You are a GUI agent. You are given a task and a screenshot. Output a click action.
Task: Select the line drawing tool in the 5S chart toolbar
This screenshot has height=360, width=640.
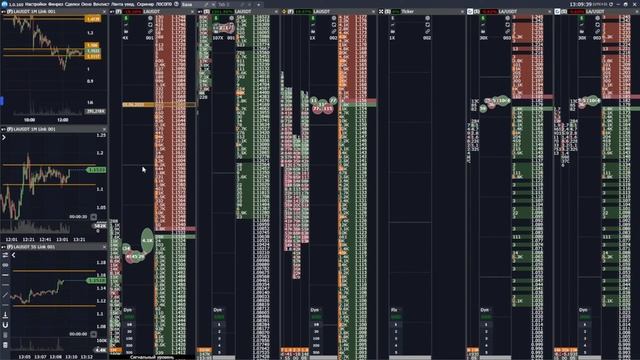click(x=5, y=295)
